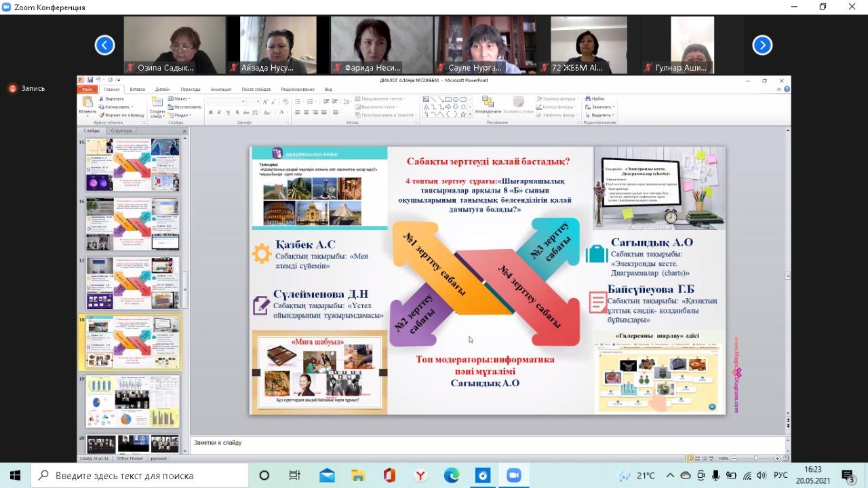Viewport: 868px width, 488px height.
Task: Toggle bold (Ж) formatting
Action: click(210, 113)
